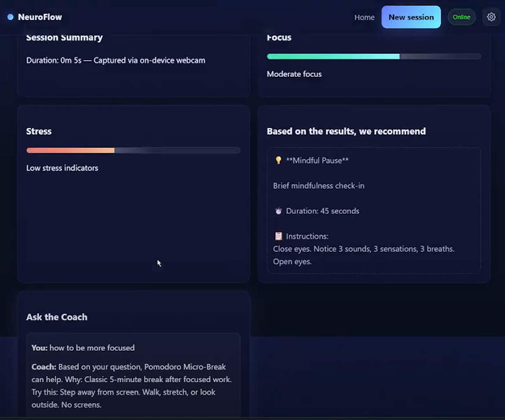Click the notebook icon beside Instructions
Screen dimensions: 505x420
(x=278, y=236)
